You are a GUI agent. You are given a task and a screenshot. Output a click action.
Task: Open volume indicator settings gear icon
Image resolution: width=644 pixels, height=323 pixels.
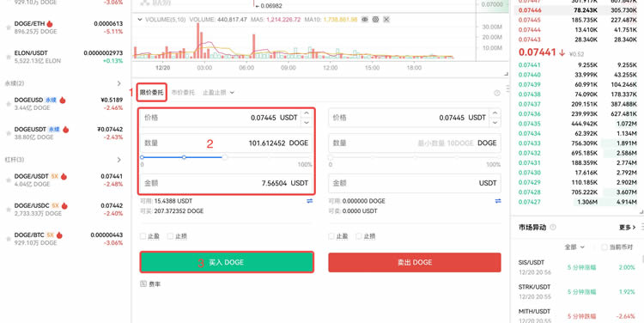pyautogui.click(x=375, y=19)
